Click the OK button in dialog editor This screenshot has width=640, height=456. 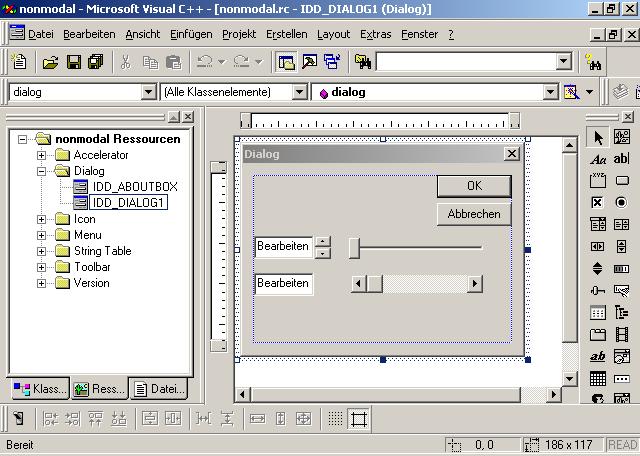[474, 186]
